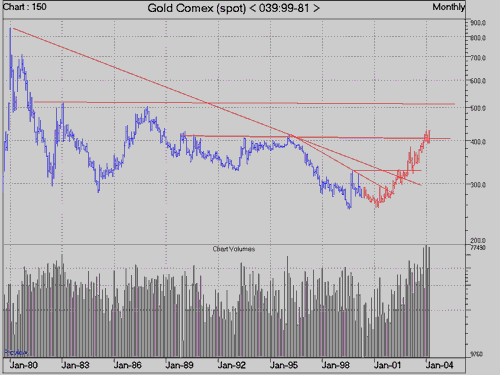The height and width of the screenshot is (375, 500).
Task: Click the left angle bracket before 039:99-81
Action: click(x=252, y=8)
